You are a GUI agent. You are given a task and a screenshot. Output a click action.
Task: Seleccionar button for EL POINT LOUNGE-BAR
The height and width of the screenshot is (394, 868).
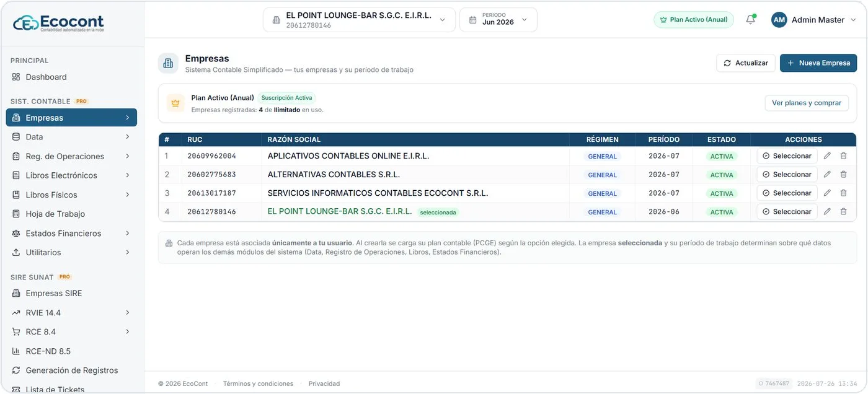click(x=787, y=212)
